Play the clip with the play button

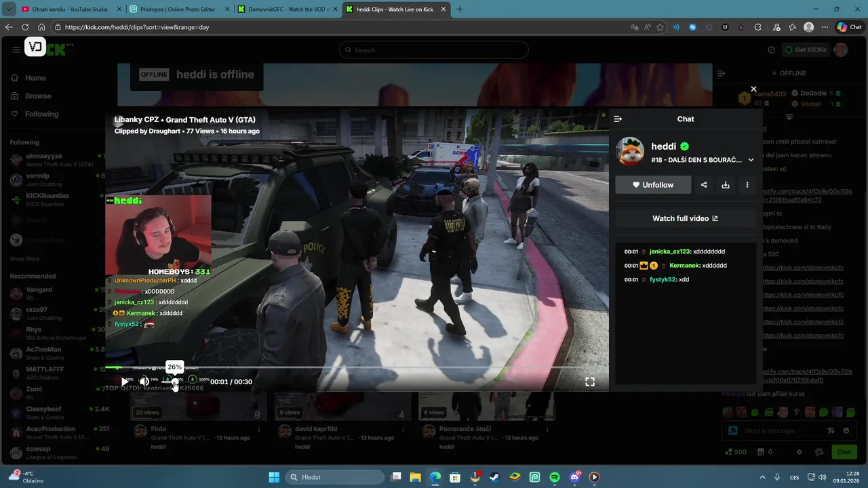point(125,382)
